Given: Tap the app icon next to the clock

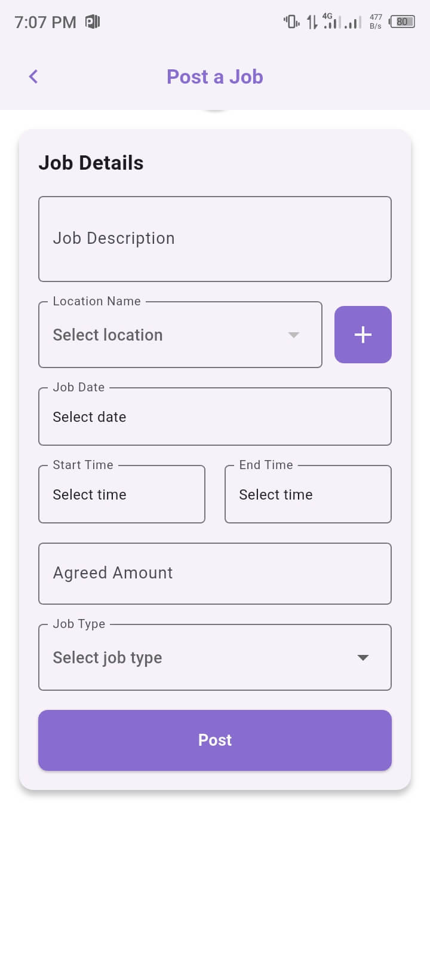Looking at the screenshot, I should pos(91,22).
